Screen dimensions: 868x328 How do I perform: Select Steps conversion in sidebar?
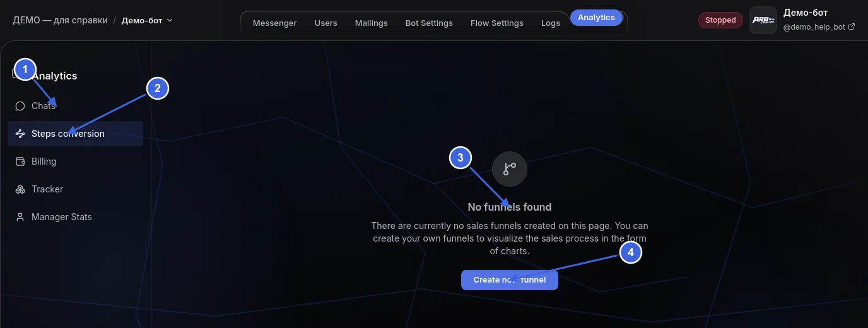75,134
